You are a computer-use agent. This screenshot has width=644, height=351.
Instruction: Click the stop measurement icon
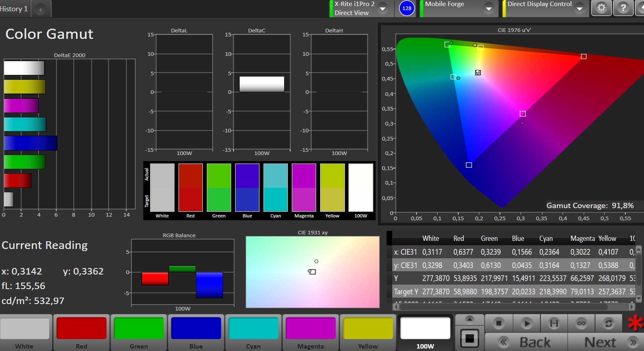tap(499, 323)
